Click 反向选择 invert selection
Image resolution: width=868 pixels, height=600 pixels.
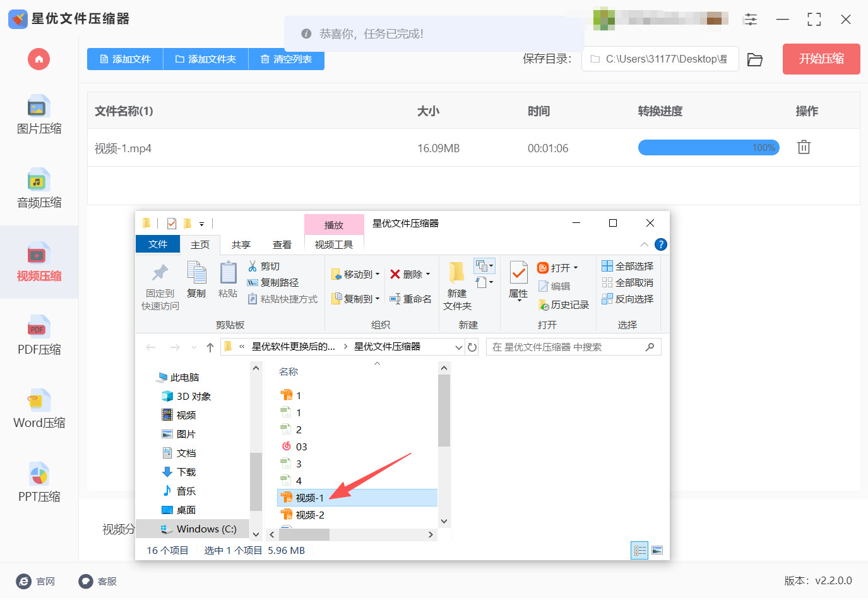(628, 299)
